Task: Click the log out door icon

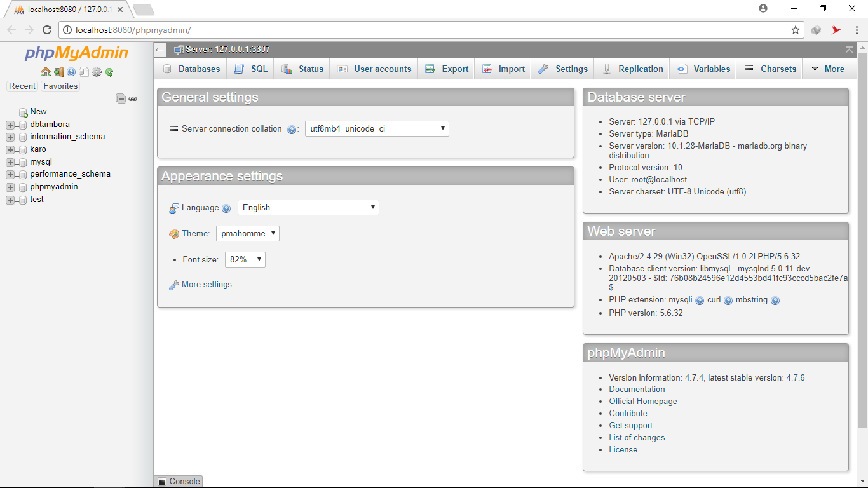Action: (58, 72)
